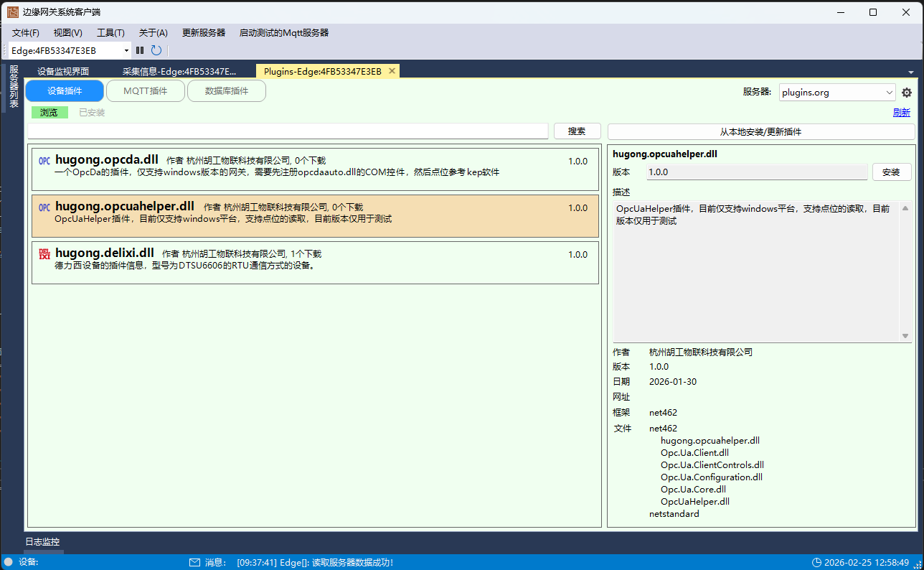The width and height of the screenshot is (924, 570).
Task: Select the MQTT插件 category
Action: (145, 91)
